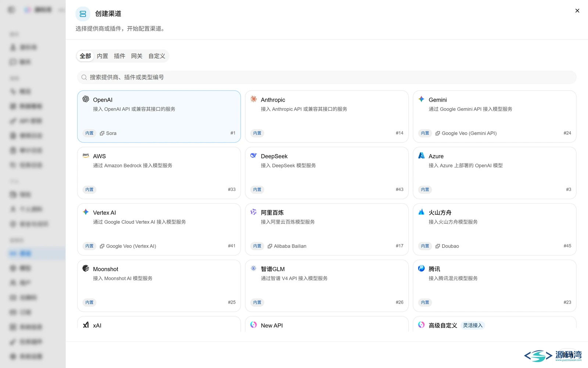Click the #33 type number
Screen dimensions: 588x368
(x=232, y=190)
